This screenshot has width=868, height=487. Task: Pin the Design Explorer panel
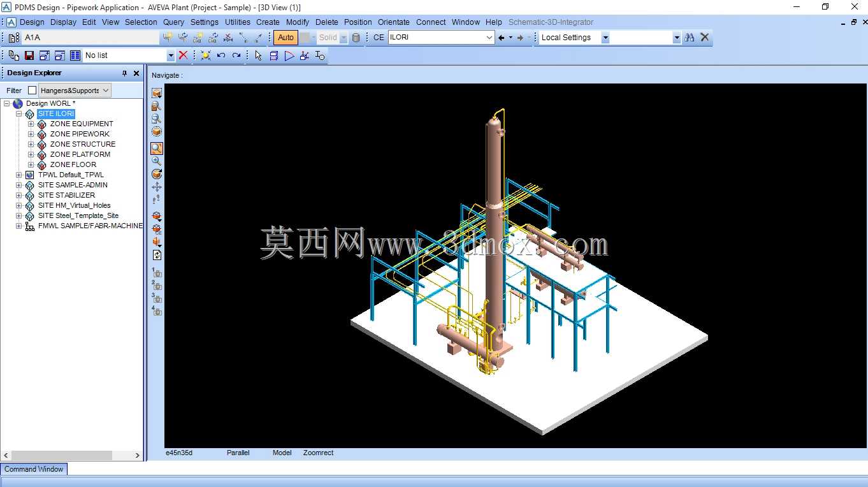click(124, 73)
